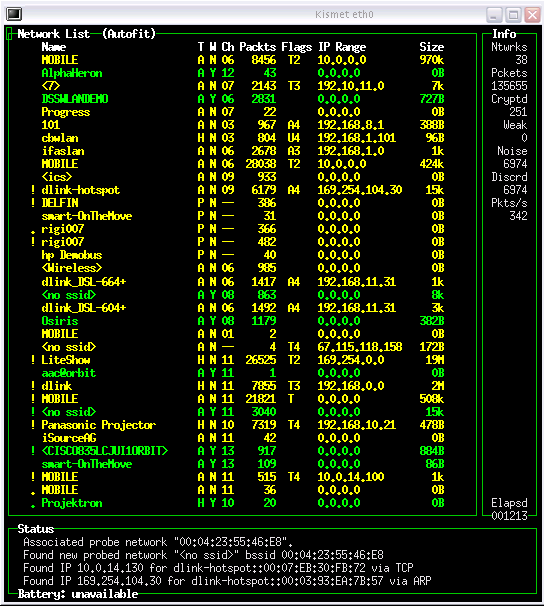Minimize the Kismet eth0 window
The width and height of the screenshot is (544, 606).
[494, 15]
